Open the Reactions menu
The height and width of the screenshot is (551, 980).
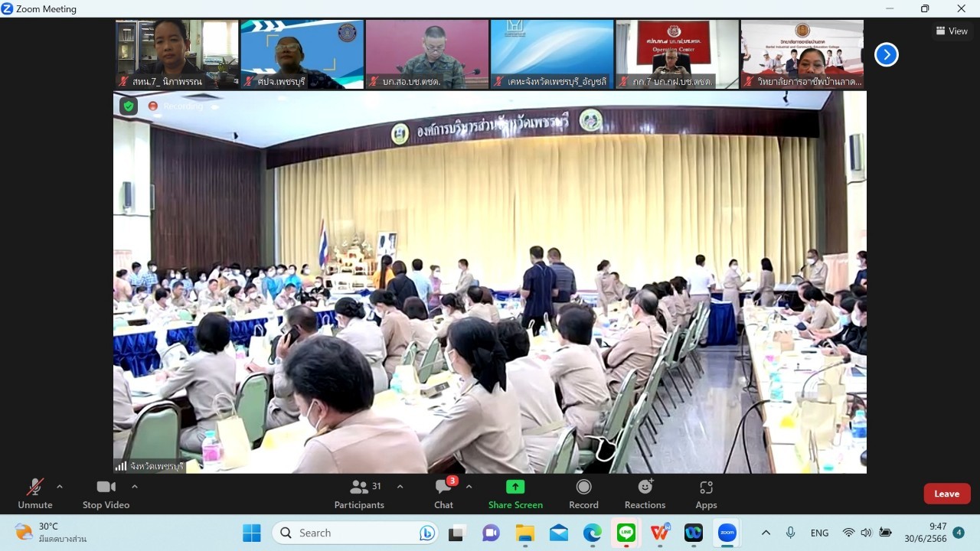click(x=645, y=494)
